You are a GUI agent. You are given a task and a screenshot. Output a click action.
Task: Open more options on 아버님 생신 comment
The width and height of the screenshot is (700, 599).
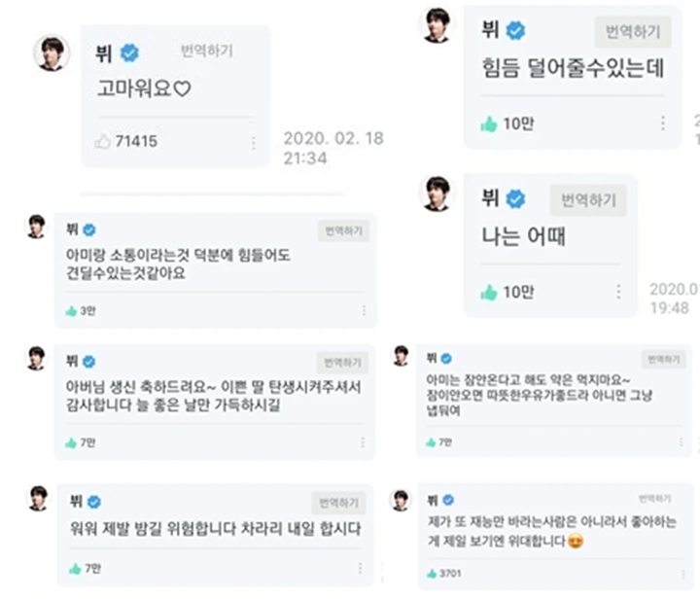coord(363,442)
